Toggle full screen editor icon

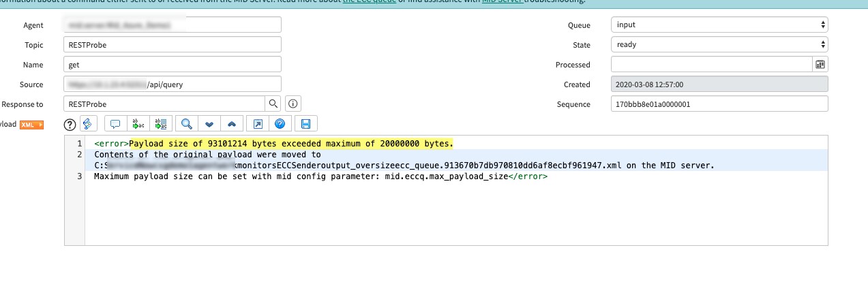tap(258, 124)
